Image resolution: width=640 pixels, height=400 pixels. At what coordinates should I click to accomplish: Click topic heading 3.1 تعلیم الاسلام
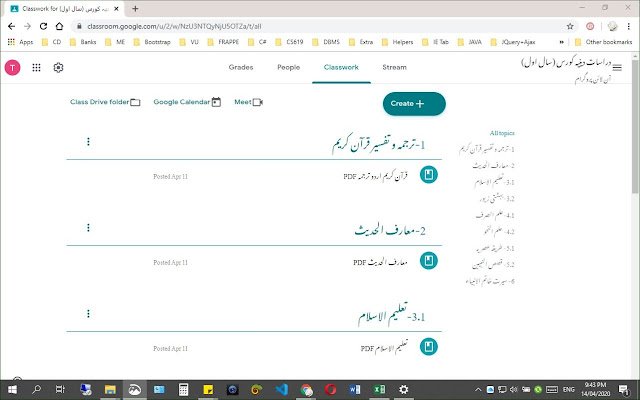392,315
